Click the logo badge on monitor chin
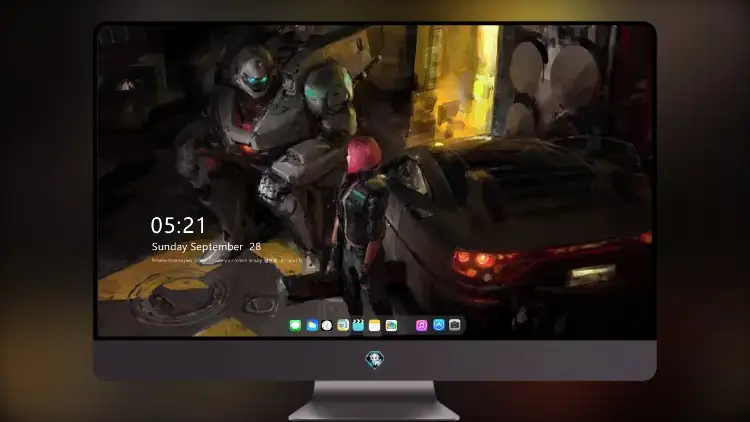 [375, 359]
